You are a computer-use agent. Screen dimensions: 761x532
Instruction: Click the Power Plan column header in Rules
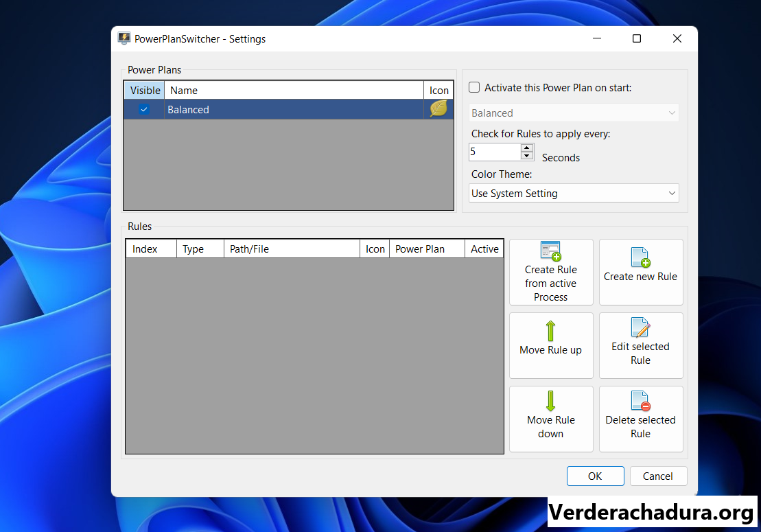click(x=427, y=249)
